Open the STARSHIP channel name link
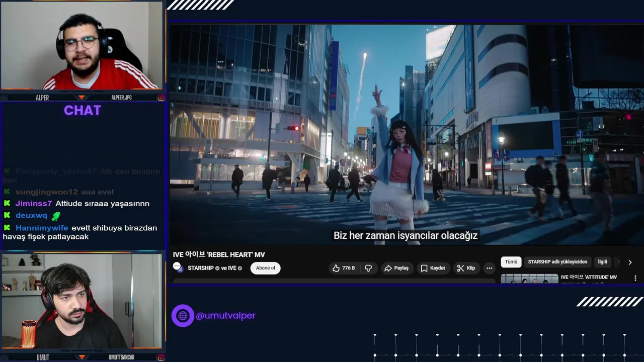 201,268
